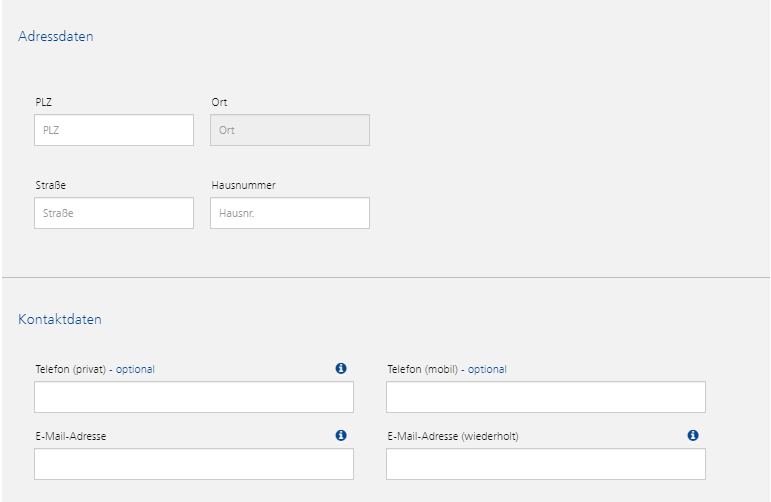The image size is (771, 502).
Task: Show info tooltip for E-Mail-Adresse (wiederholt)
Action: click(x=693, y=435)
